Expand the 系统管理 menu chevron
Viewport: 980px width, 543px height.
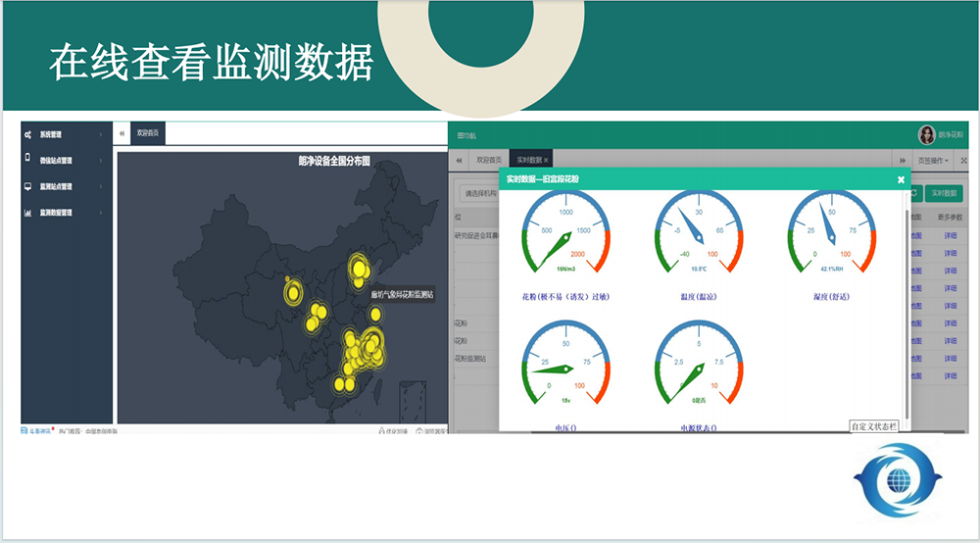point(101,134)
